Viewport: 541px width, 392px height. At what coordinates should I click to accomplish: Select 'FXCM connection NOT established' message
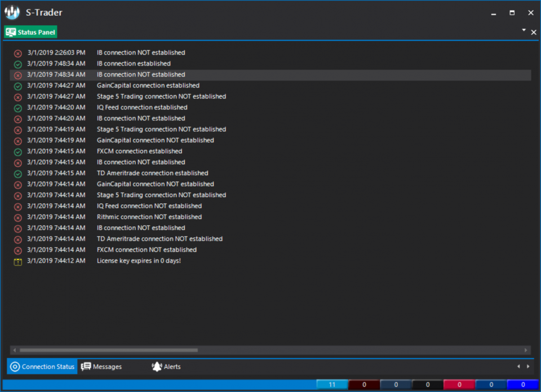point(147,250)
